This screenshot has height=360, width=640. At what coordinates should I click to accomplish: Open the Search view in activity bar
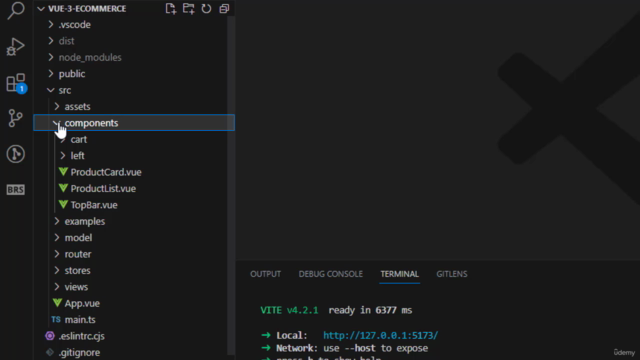pyautogui.click(x=16, y=10)
